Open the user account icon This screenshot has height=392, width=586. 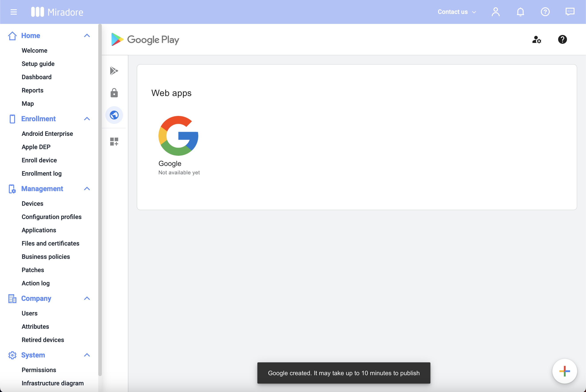click(x=495, y=12)
